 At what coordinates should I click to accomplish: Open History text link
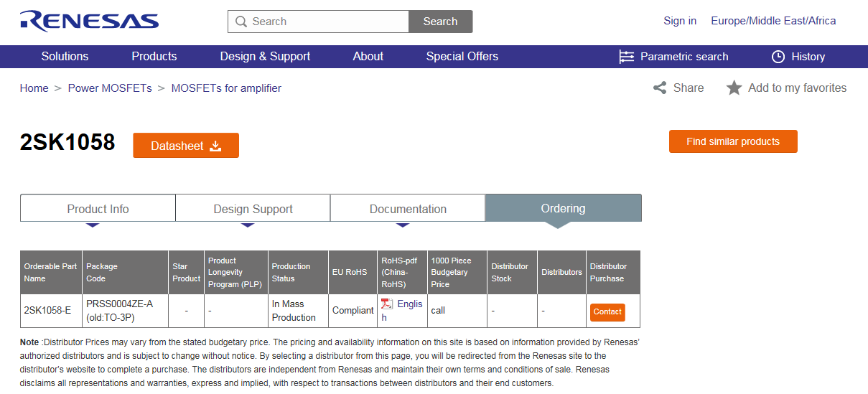808,57
